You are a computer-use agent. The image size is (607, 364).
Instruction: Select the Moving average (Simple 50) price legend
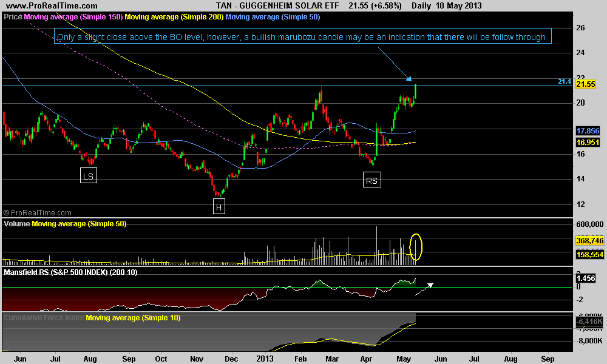tap(273, 17)
